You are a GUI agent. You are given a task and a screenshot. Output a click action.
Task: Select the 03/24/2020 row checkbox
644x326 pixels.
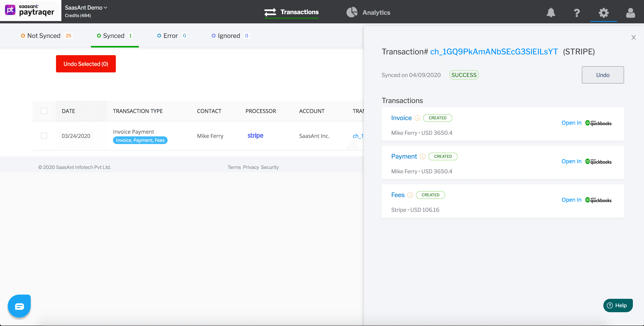[x=44, y=136]
